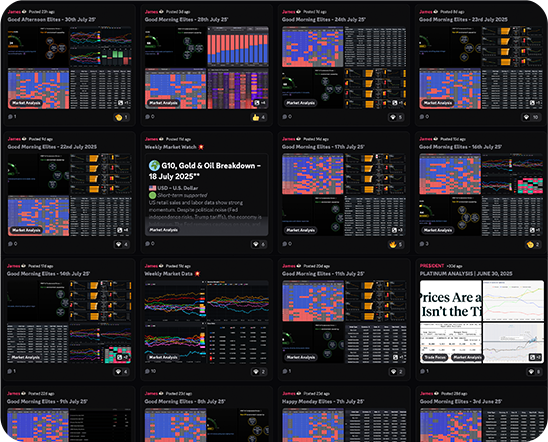Click comment icon on Platinum Analysis post
The image size is (548, 442).
[x=422, y=371]
